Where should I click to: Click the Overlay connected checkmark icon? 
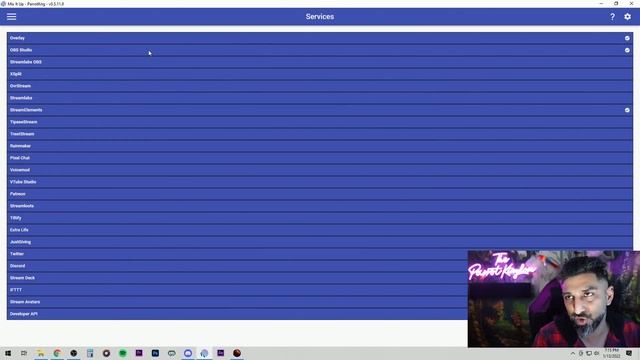pos(627,38)
